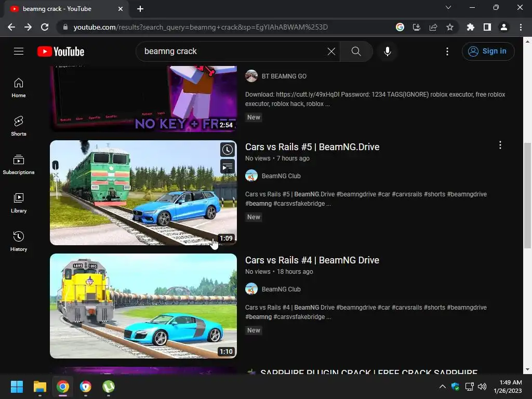Click BeamNG Club avatar under Rails #5
Screen dimensions: 532x399
click(251, 176)
